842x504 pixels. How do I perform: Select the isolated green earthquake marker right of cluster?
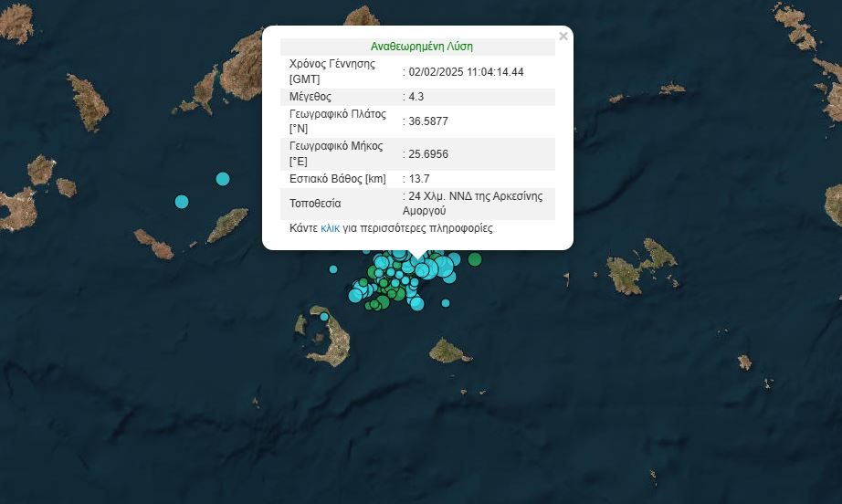(475, 259)
